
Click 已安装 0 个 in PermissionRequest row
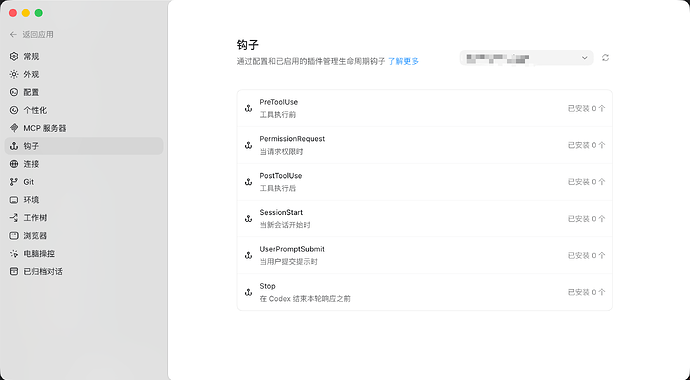tap(587, 145)
